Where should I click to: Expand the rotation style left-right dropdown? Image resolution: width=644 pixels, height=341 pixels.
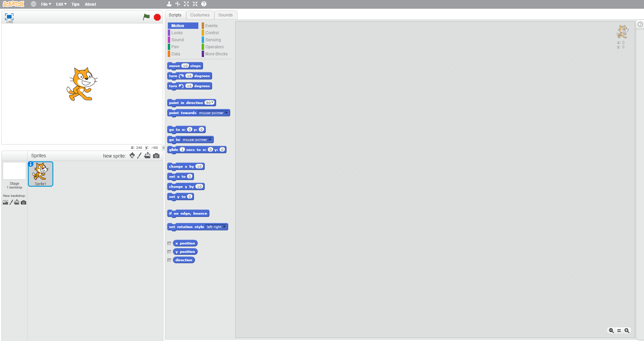224,227
